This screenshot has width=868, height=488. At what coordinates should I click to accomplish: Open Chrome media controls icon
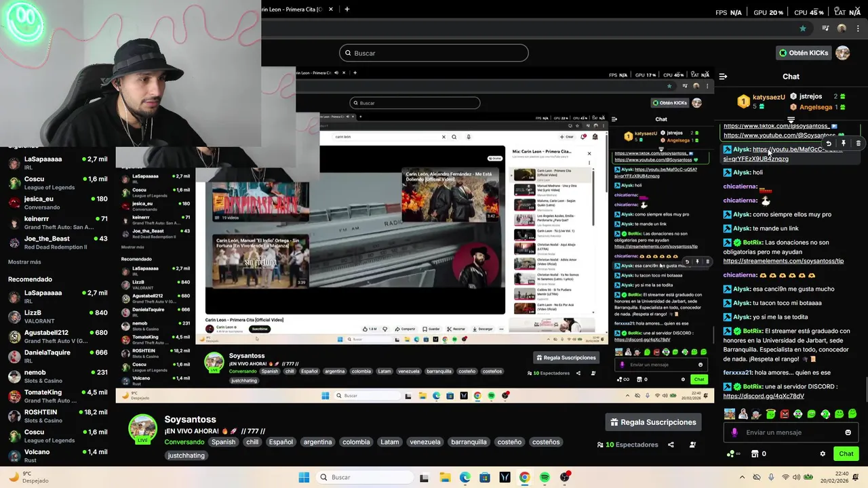825,28
